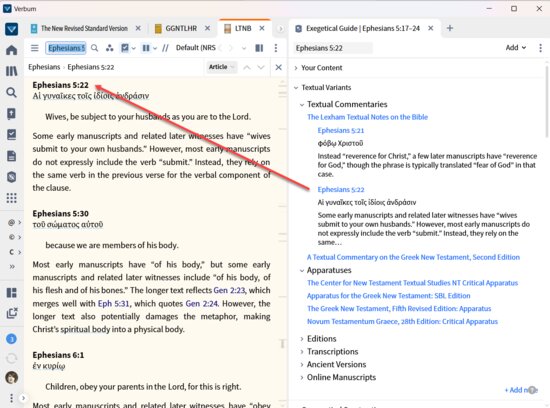The height and width of the screenshot is (408, 550).
Task: Add a new tab with plus icon
Action: point(450,28)
